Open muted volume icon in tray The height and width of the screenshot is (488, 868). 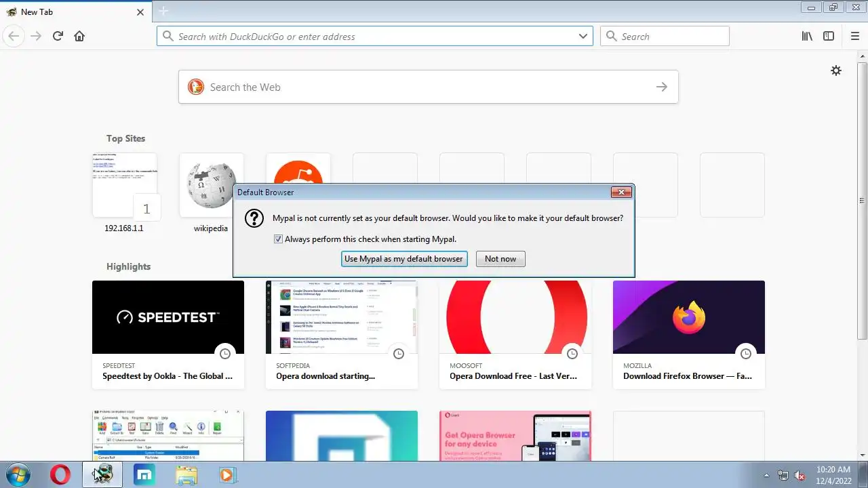point(800,475)
